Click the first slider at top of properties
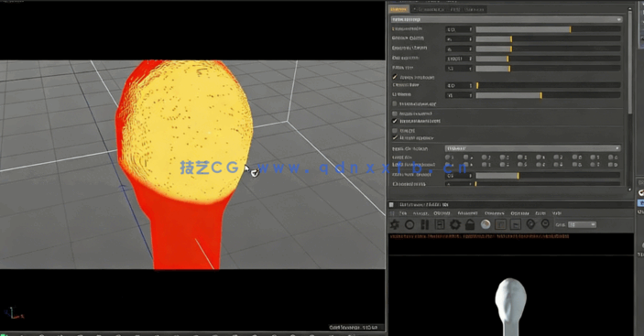This screenshot has width=644, height=336. (548, 29)
